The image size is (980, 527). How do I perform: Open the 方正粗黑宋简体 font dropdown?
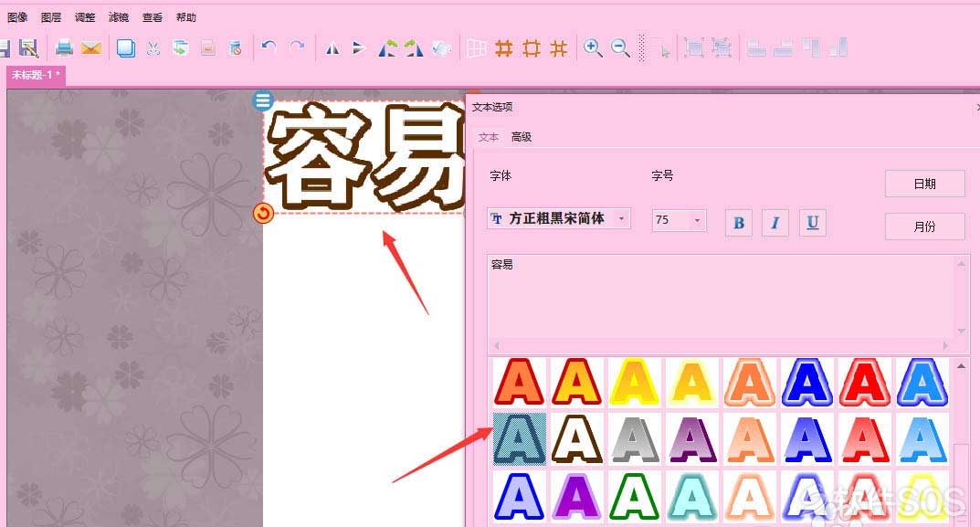tap(559, 219)
